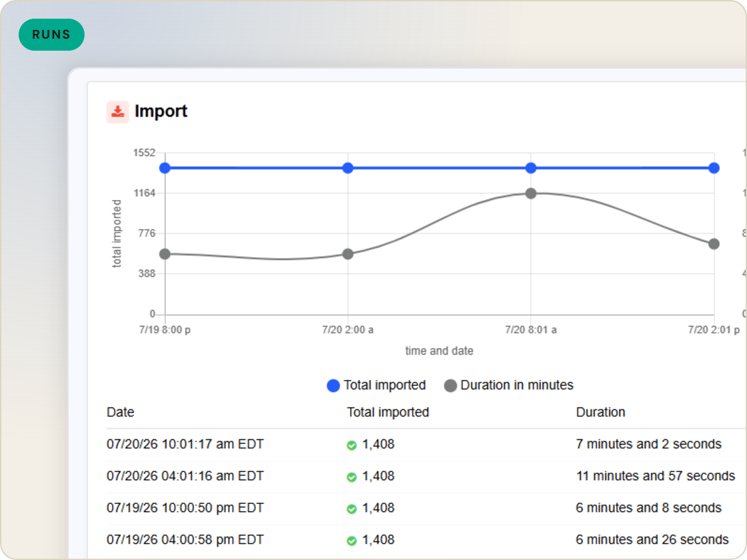The height and width of the screenshot is (560, 747).
Task: Click the red Import download icon
Action: point(117,112)
